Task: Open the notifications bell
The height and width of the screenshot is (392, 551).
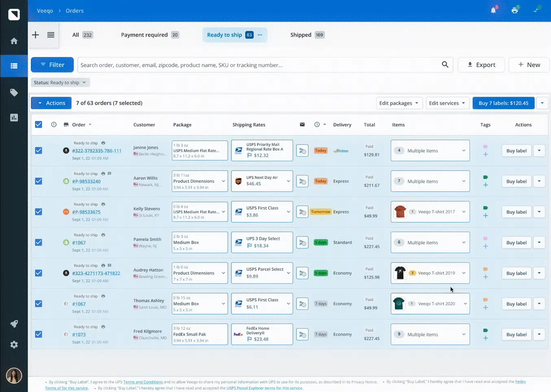Action: (x=494, y=10)
